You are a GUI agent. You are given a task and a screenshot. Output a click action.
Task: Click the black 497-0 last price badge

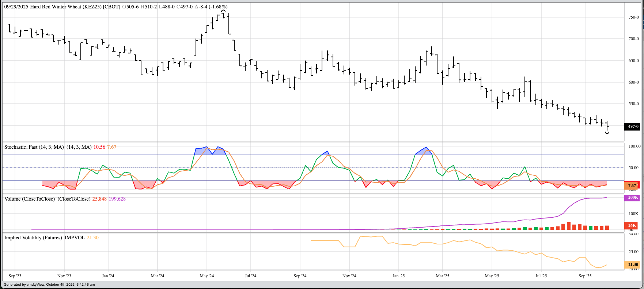(633, 126)
